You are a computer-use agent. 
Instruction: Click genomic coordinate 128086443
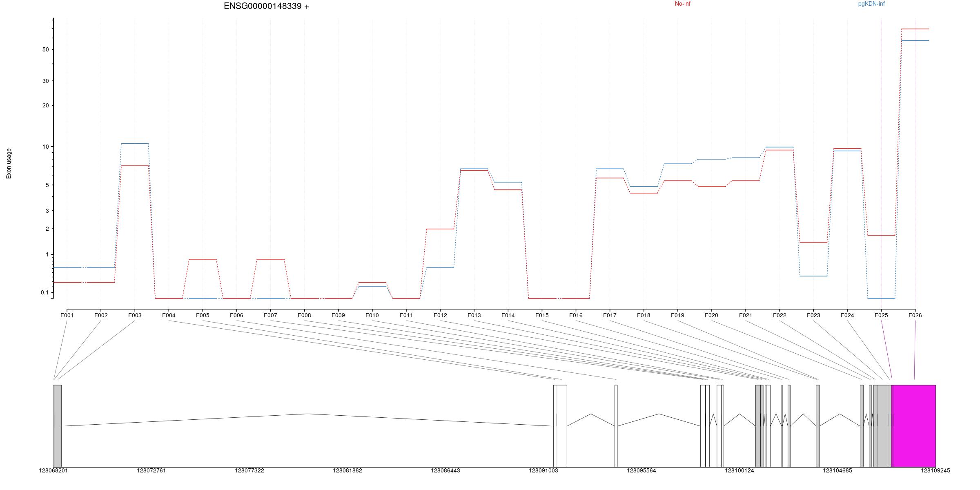[445, 470]
